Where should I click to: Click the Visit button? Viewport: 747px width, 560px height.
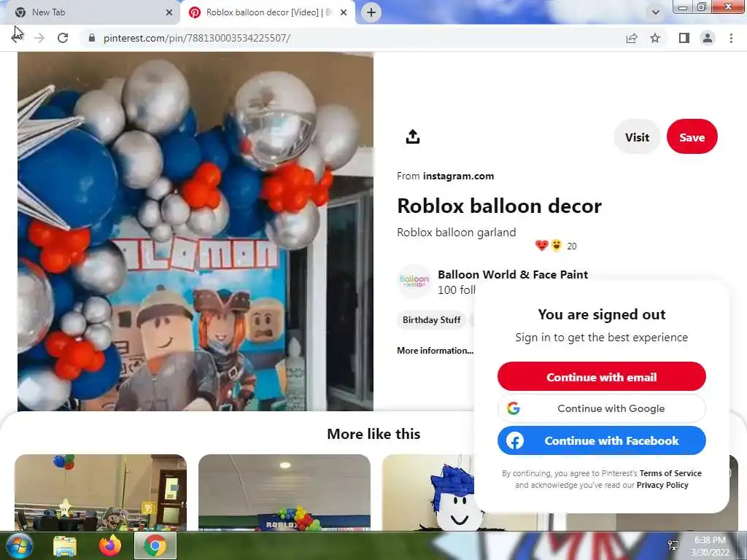click(x=637, y=137)
